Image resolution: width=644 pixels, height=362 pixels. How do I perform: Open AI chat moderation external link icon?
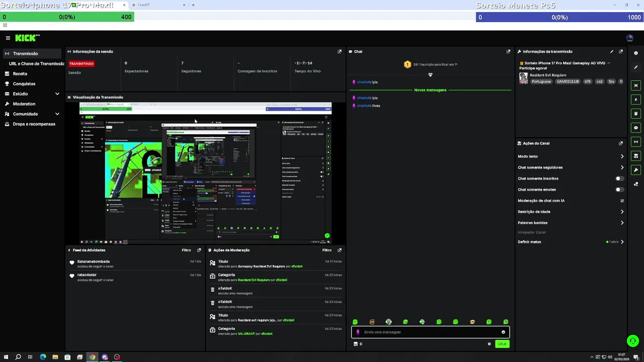coord(622,201)
